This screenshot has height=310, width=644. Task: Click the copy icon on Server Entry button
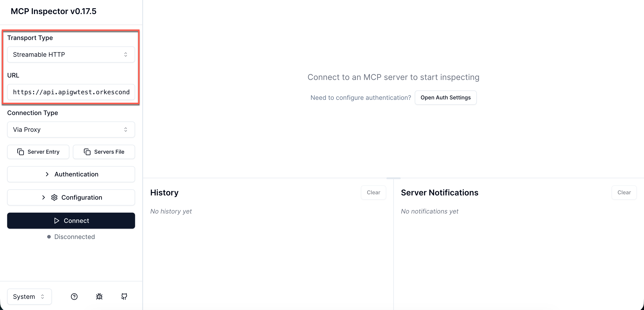[20, 152]
